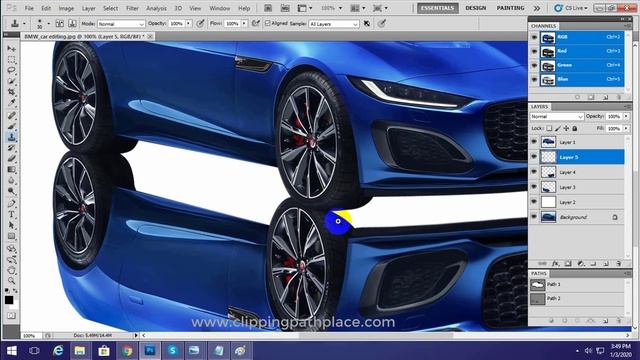Screen dimensions: 640x360
Task: Click the foreground color swatch
Action: (9, 300)
